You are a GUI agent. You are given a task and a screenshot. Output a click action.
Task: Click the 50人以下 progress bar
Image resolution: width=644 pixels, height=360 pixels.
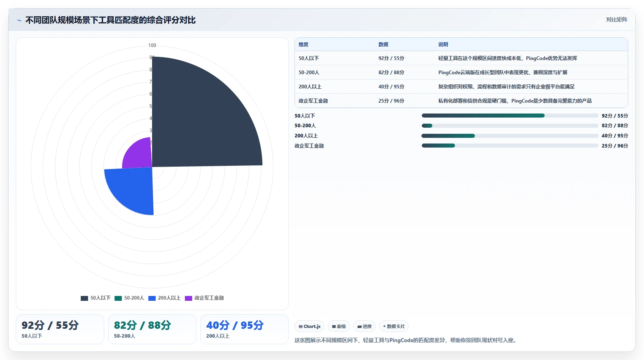pos(510,116)
